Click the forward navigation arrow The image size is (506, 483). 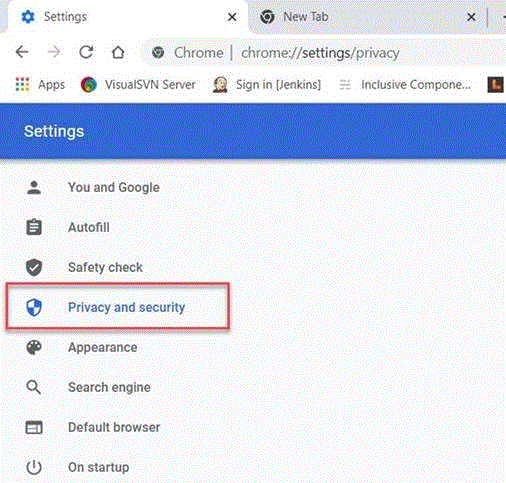54,52
